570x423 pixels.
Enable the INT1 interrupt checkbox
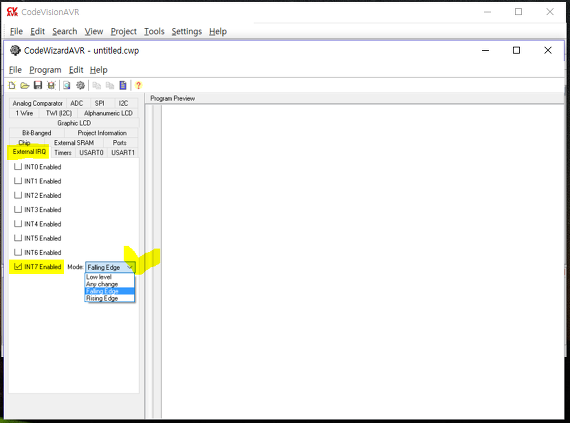pos(18,181)
